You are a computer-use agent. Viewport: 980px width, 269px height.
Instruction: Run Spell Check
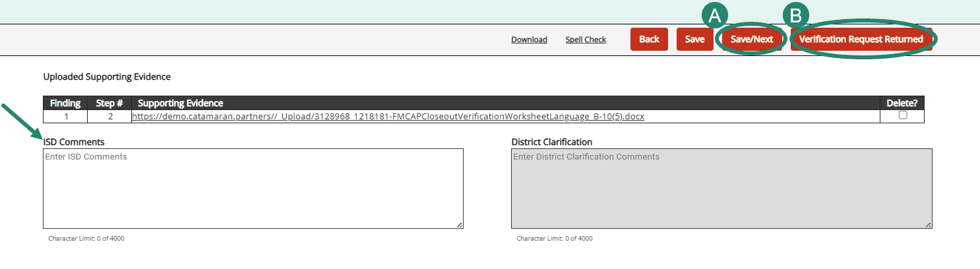pos(586,40)
